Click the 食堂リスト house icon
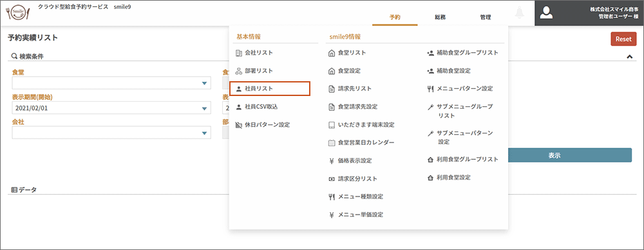Viewport: 644px width, 250px height. pos(332,53)
